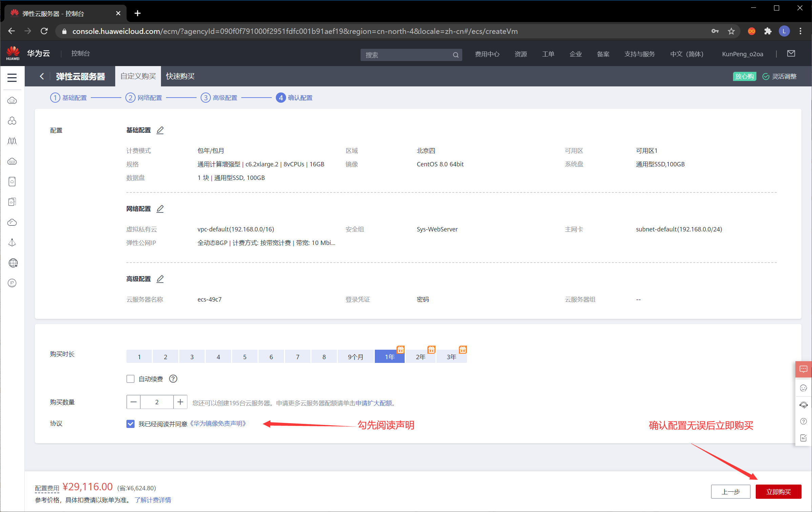The image size is (812, 512).
Task: Open the Chrome three-dot menu
Action: 800,31
